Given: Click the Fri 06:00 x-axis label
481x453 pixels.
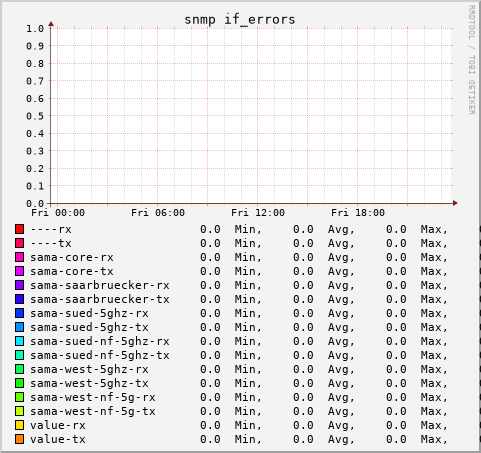Looking at the screenshot, I should [158, 213].
